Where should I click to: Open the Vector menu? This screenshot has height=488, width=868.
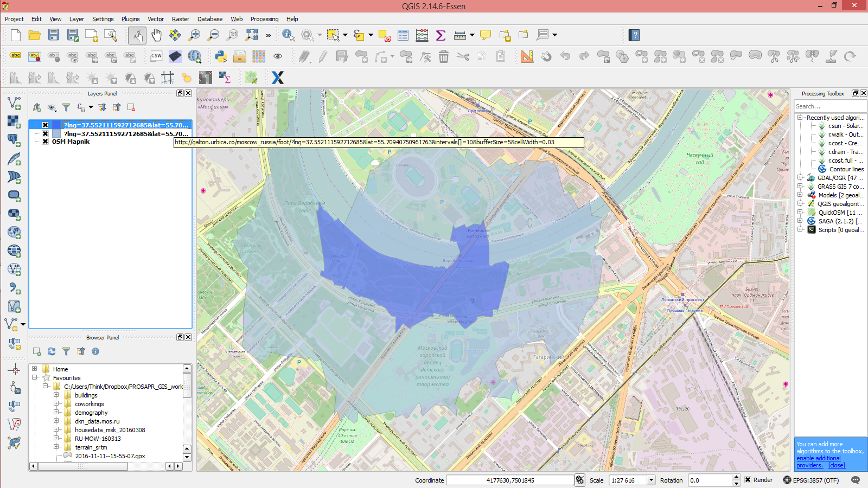(156, 19)
